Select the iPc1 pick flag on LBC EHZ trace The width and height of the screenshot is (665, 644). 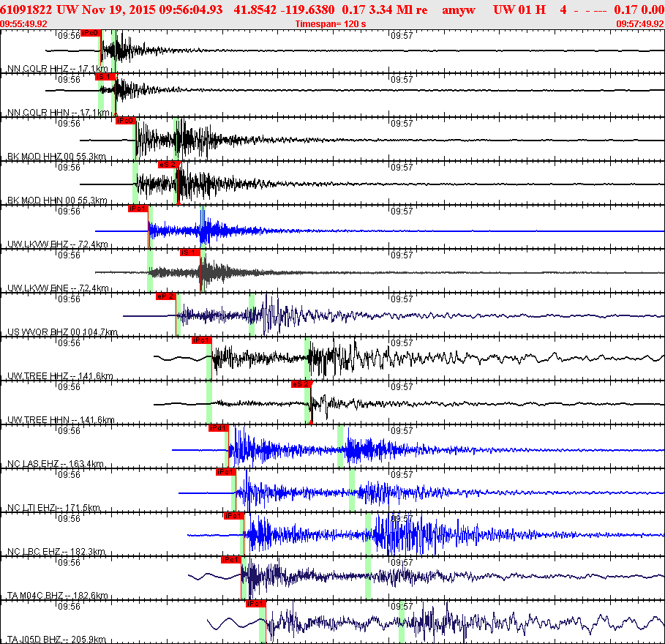click(233, 516)
